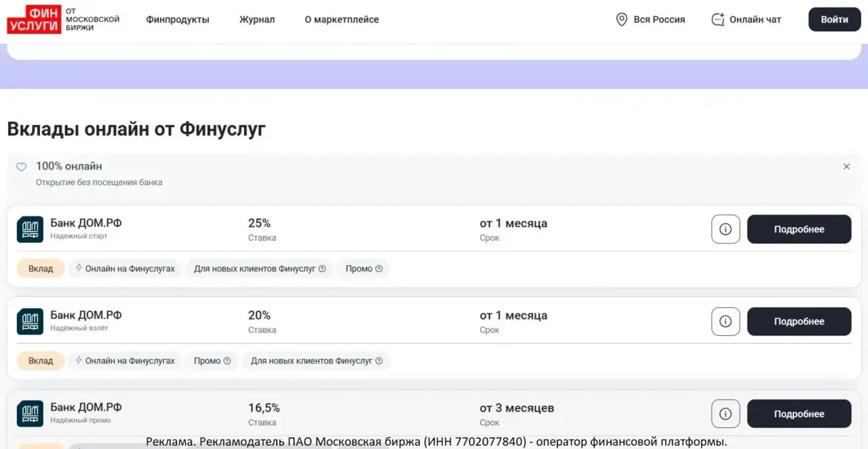Image resolution: width=868 pixels, height=449 pixels.
Task: Open О маркетплейсе menu item
Action: [x=342, y=20]
